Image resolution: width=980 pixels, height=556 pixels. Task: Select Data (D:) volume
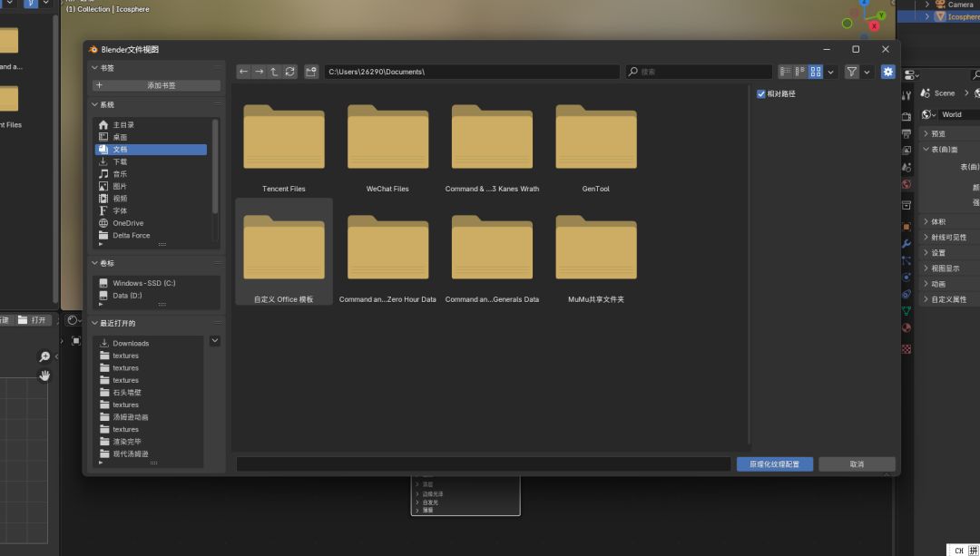[x=127, y=296]
